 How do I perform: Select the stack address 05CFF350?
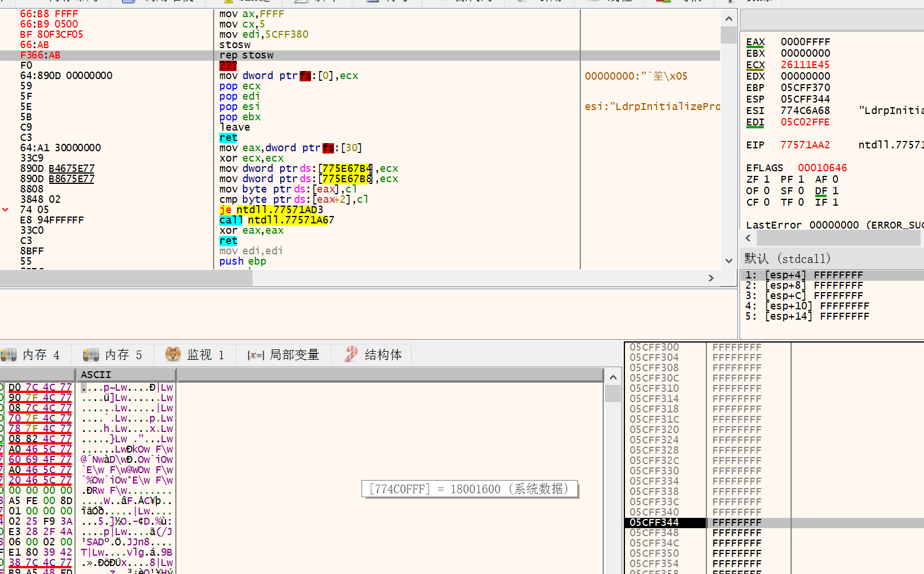pos(654,553)
